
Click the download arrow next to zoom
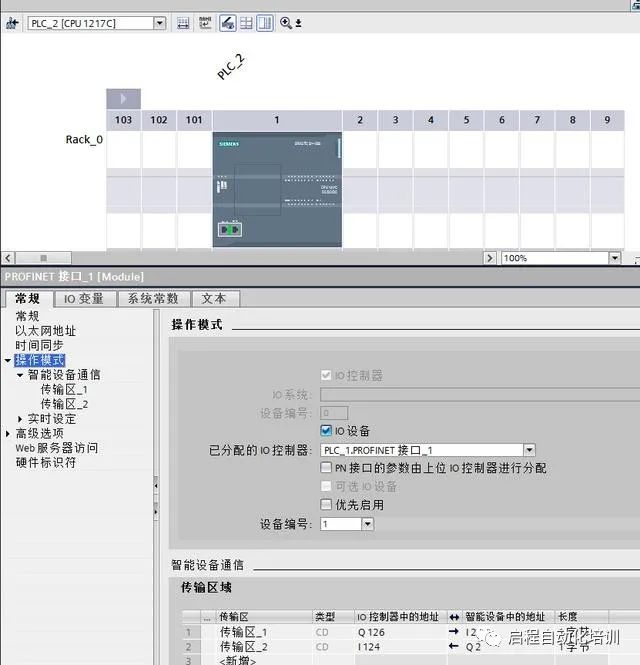point(299,23)
